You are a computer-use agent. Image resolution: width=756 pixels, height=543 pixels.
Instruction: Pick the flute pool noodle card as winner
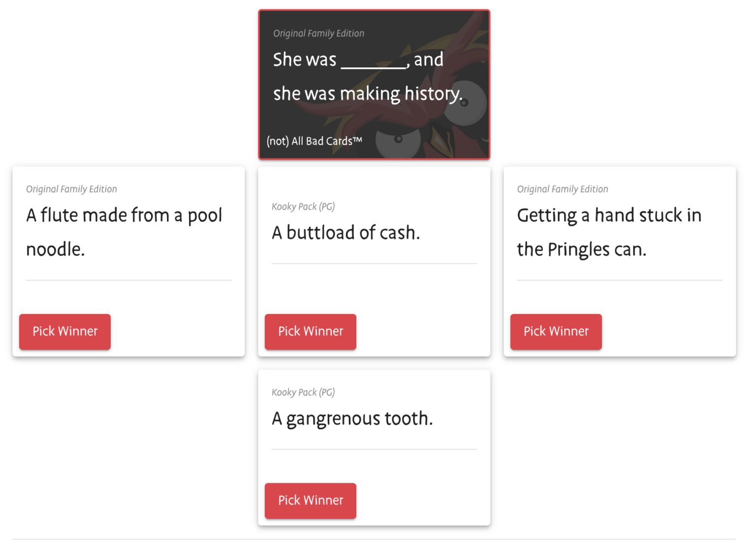pos(65,331)
